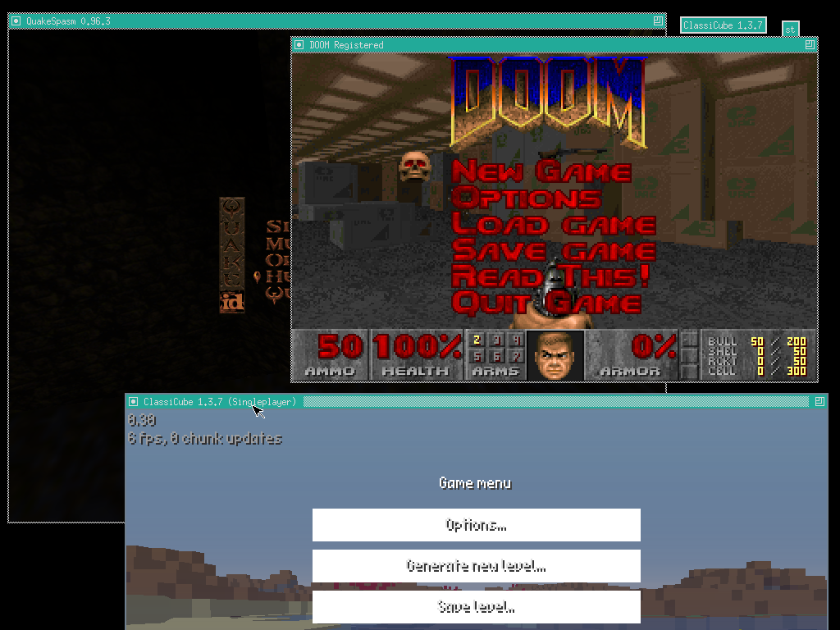Image resolution: width=840 pixels, height=630 pixels.
Task: Click the id Software logo
Action: 232,302
